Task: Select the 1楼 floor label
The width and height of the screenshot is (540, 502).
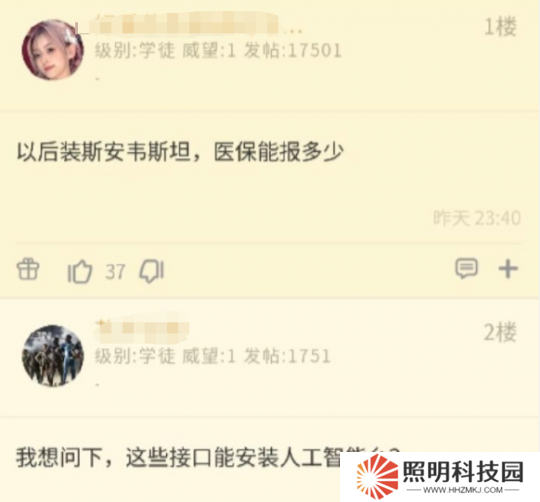Action: pyautogui.click(x=500, y=27)
